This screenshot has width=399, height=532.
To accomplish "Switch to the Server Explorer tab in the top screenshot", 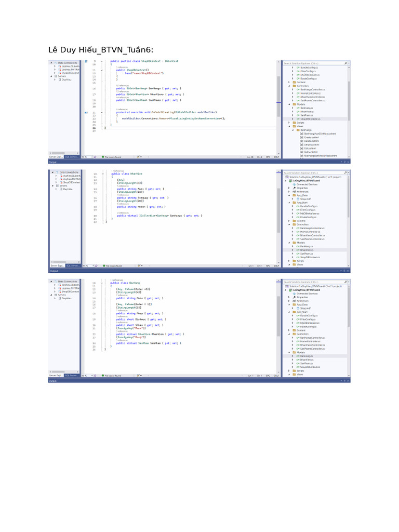I will (x=56, y=156).
